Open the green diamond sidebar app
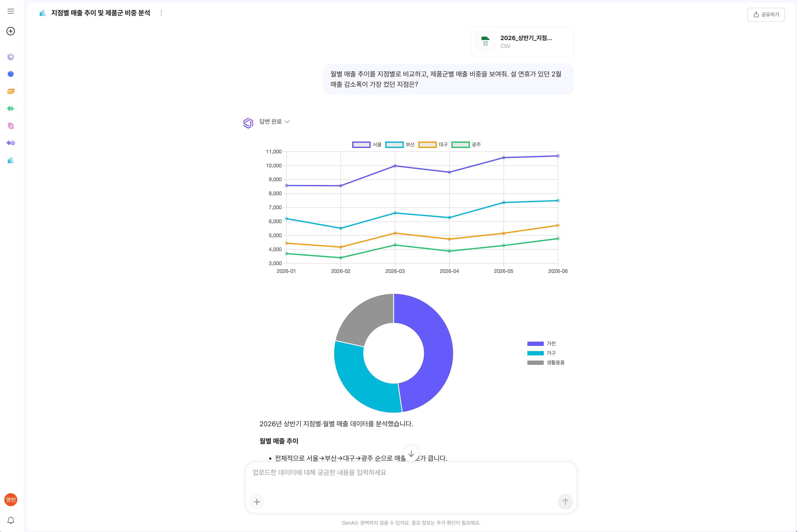 coord(11,109)
